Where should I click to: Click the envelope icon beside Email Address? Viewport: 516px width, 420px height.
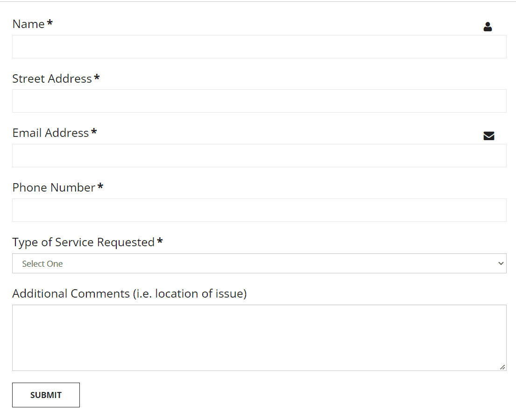[489, 135]
